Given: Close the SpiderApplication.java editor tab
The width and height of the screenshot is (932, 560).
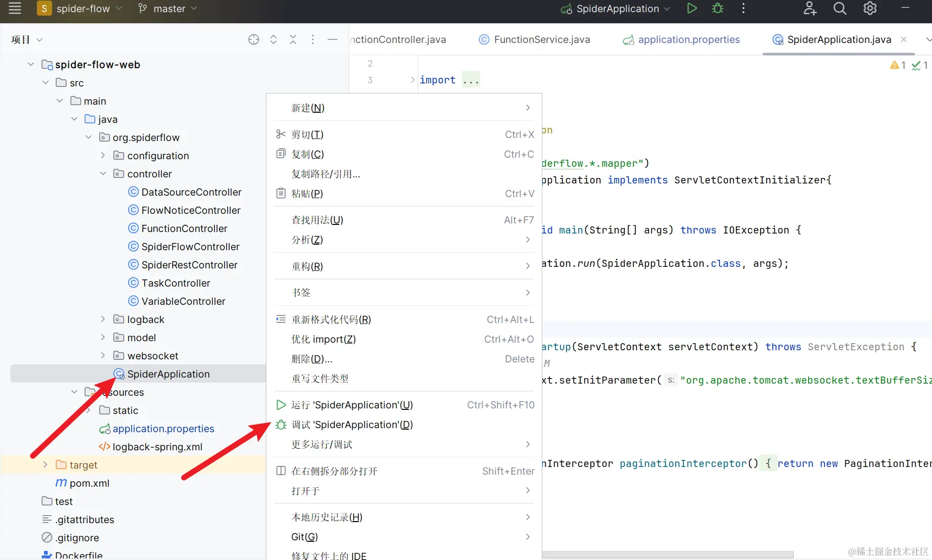Looking at the screenshot, I should [904, 39].
